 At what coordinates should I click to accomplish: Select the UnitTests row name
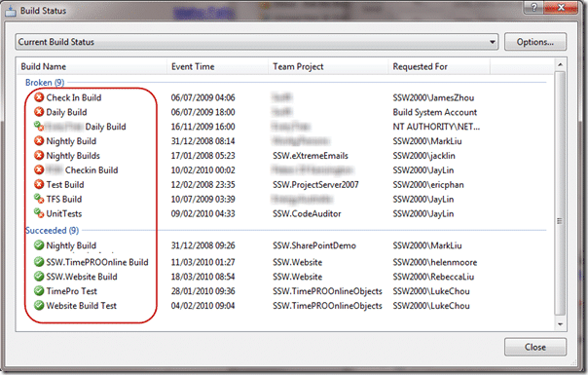coord(63,213)
